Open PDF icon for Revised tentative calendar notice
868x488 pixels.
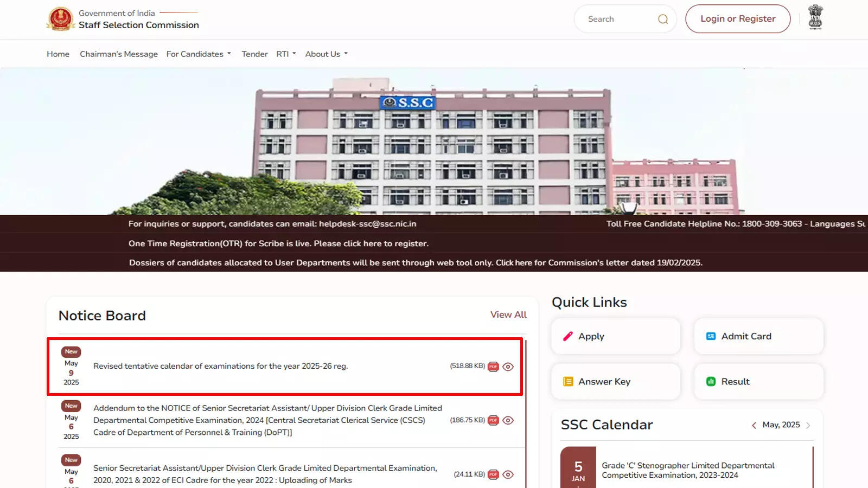pyautogui.click(x=493, y=367)
